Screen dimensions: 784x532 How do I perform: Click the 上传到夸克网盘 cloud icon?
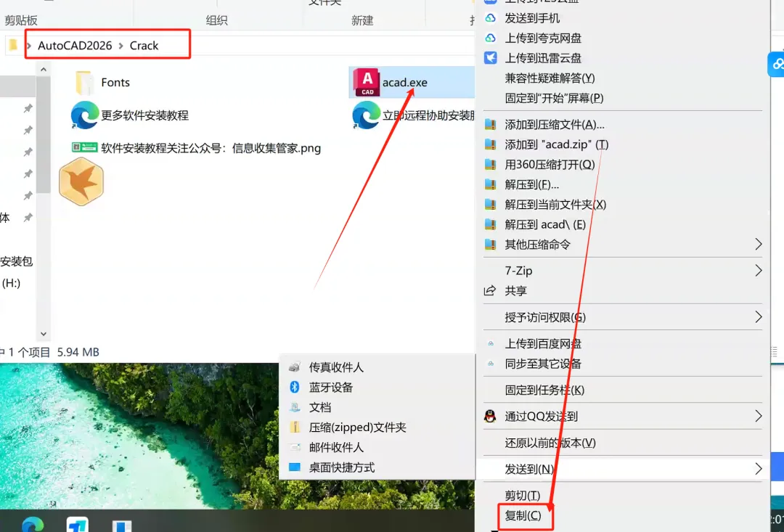coord(491,38)
